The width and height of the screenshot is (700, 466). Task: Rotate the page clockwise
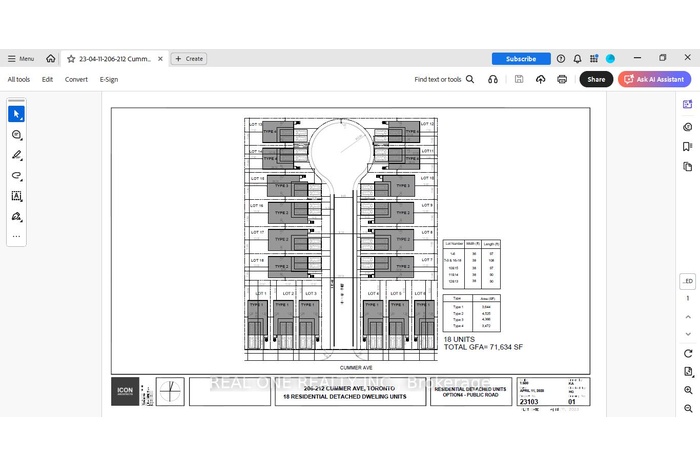click(x=688, y=353)
